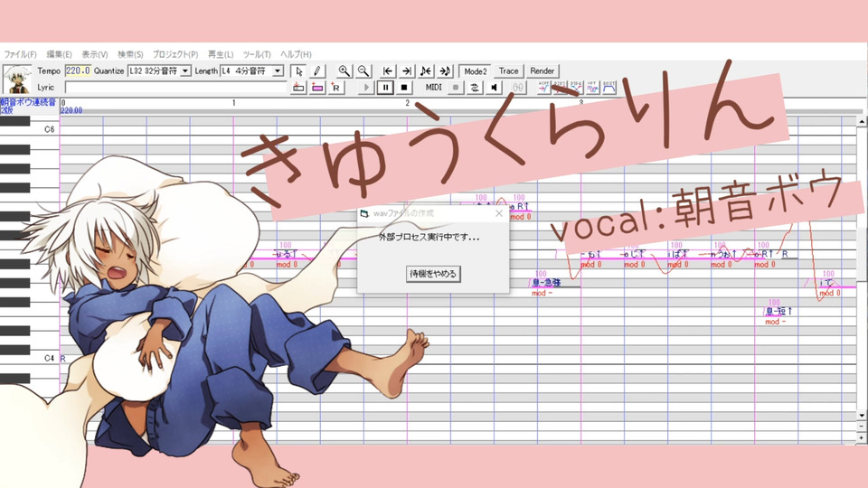868x488 pixels.
Task: Open the 検索(S) menu
Action: (130, 54)
